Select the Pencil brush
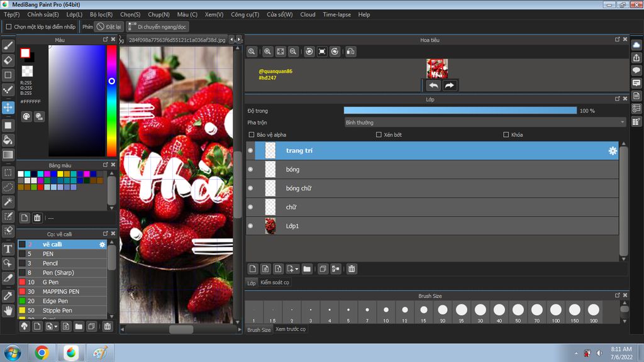The height and width of the screenshot is (362, 644). (x=62, y=263)
